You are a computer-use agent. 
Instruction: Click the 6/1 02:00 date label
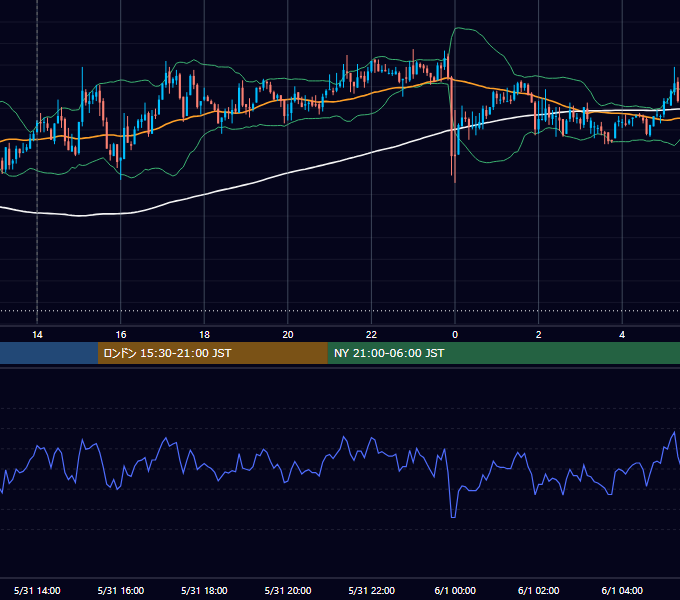pos(539,590)
